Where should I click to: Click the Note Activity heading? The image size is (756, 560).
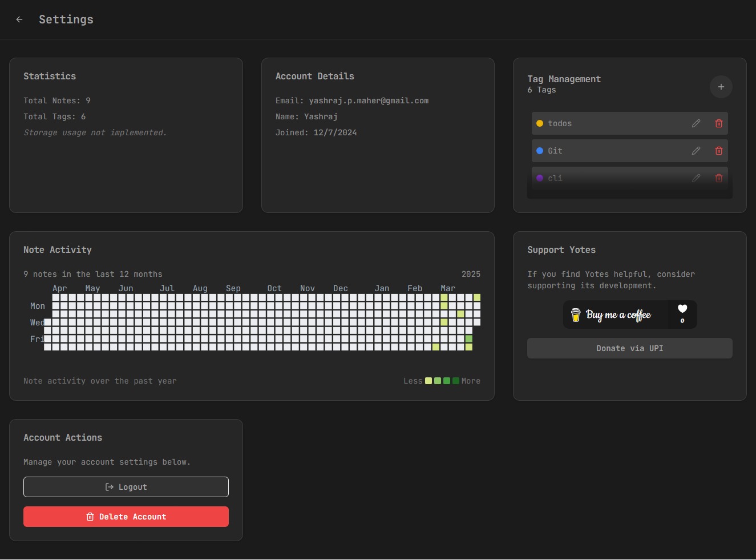(58, 249)
